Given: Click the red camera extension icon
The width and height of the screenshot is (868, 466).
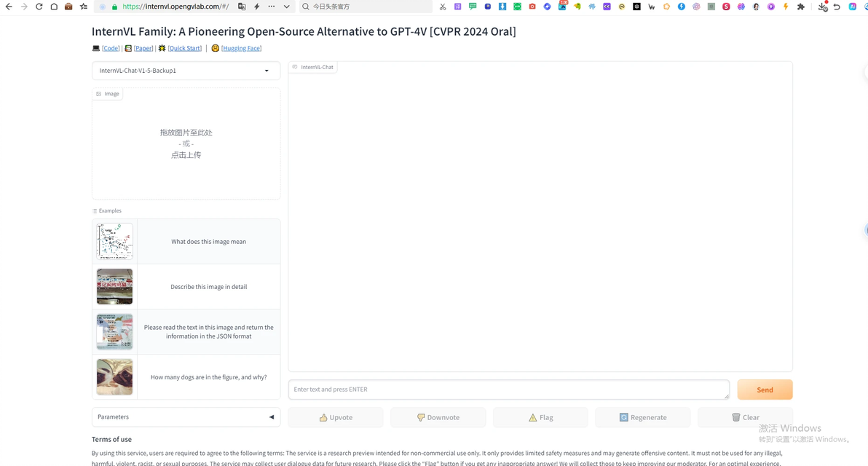Looking at the screenshot, I should [x=532, y=7].
